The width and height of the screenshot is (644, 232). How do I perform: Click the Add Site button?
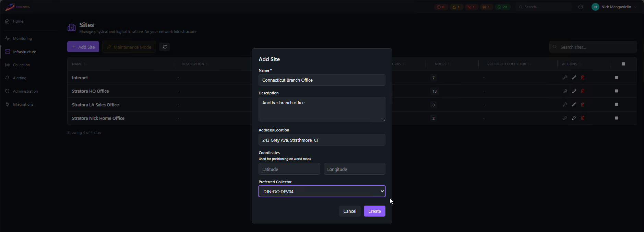tap(83, 47)
